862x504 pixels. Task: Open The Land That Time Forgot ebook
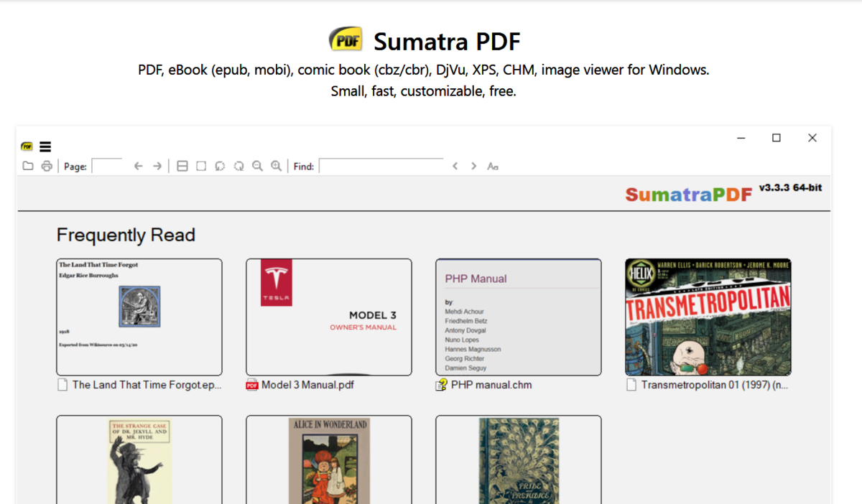click(x=139, y=316)
